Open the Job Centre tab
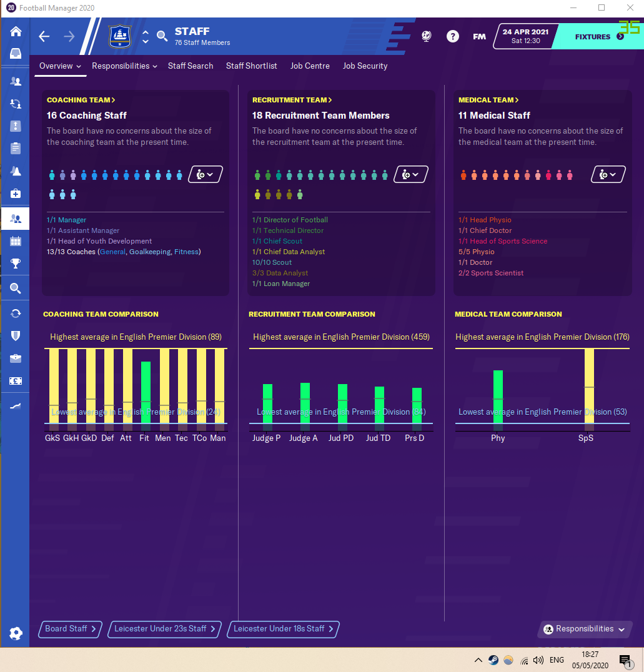This screenshot has width=644, height=672. click(x=310, y=66)
